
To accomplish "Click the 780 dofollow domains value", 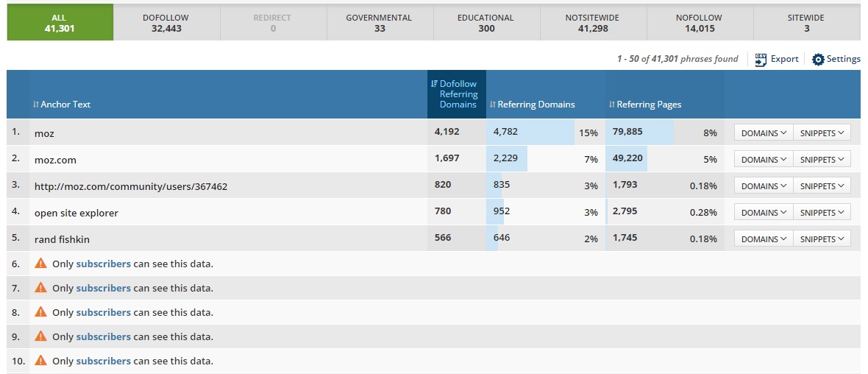I will pyautogui.click(x=443, y=211).
